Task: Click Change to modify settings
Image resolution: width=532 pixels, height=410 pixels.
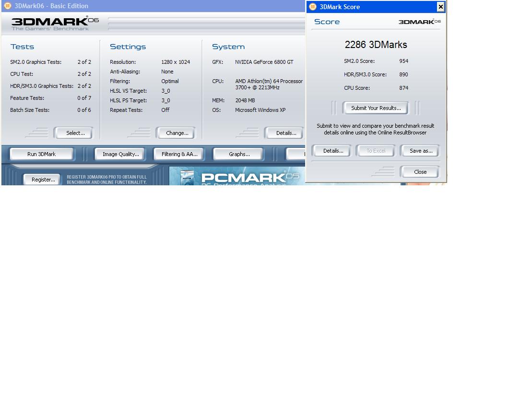Action: point(176,133)
